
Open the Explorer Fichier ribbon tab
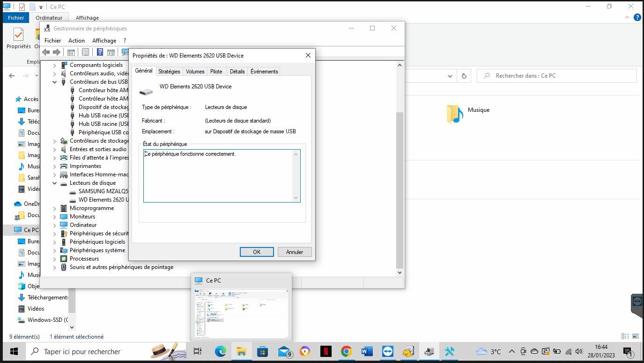pos(15,18)
